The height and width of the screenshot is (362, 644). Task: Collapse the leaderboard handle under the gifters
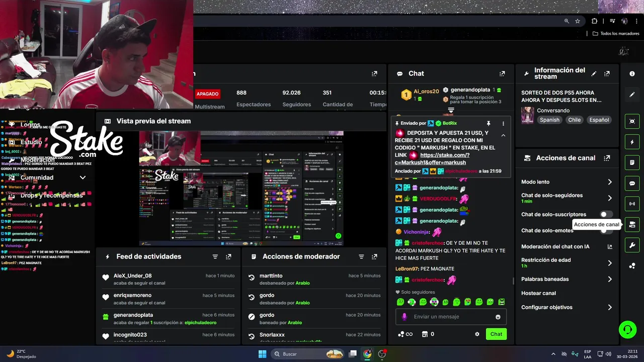pos(451,110)
